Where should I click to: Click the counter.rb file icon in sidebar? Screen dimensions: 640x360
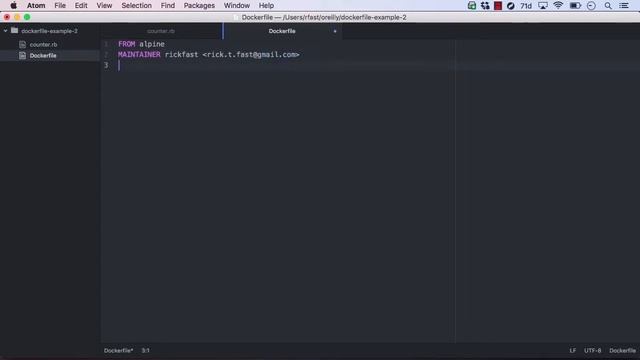click(22, 44)
